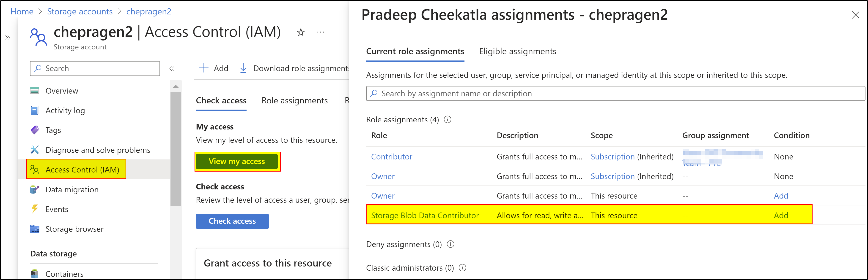Click the Download role assignments arrow icon
Image resolution: width=868 pixels, height=280 pixels.
tap(243, 68)
